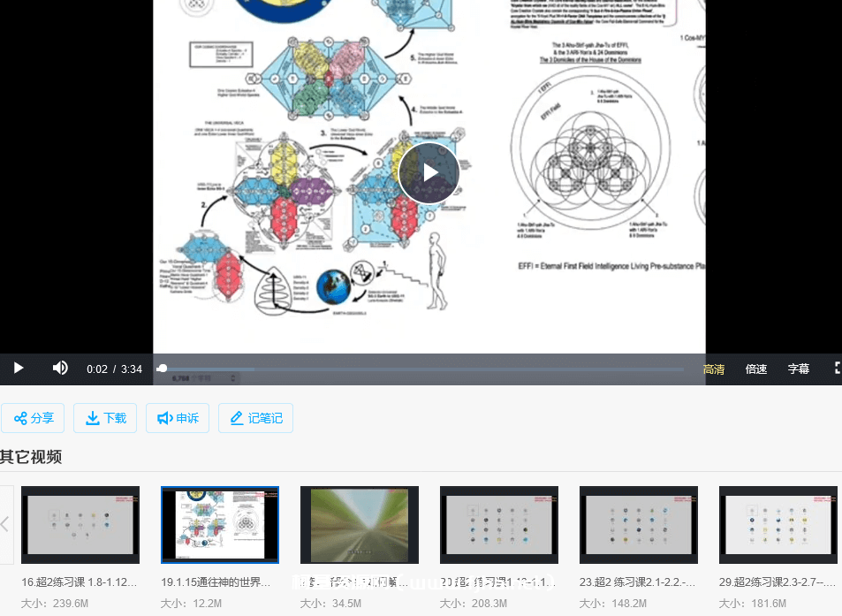
Task: Click the 申诉 report button
Action: pyautogui.click(x=178, y=418)
